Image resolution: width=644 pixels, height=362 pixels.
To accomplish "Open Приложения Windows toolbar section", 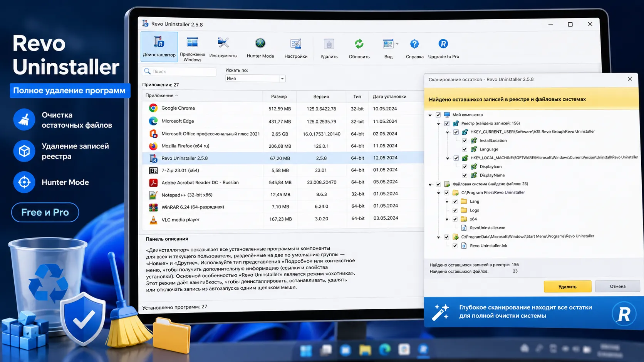I will point(192,48).
